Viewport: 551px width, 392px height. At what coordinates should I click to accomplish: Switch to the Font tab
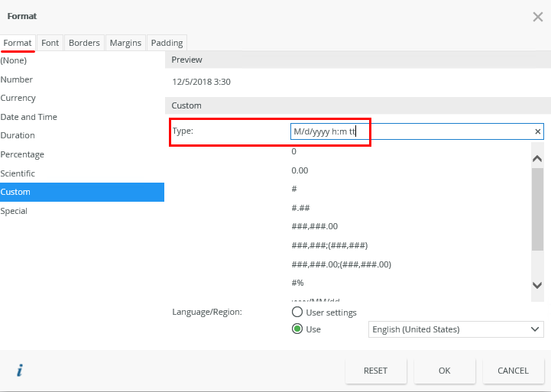[50, 43]
